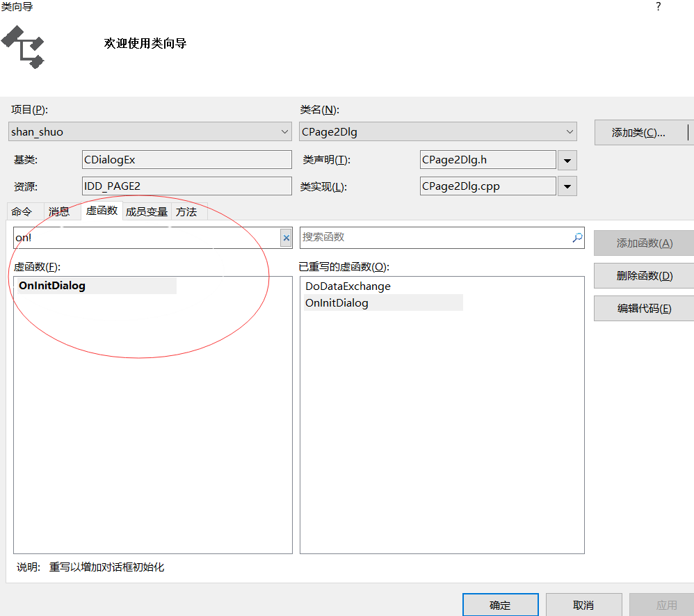This screenshot has width=694, height=616.
Task: Click the X to clear the filter
Action: [286, 238]
